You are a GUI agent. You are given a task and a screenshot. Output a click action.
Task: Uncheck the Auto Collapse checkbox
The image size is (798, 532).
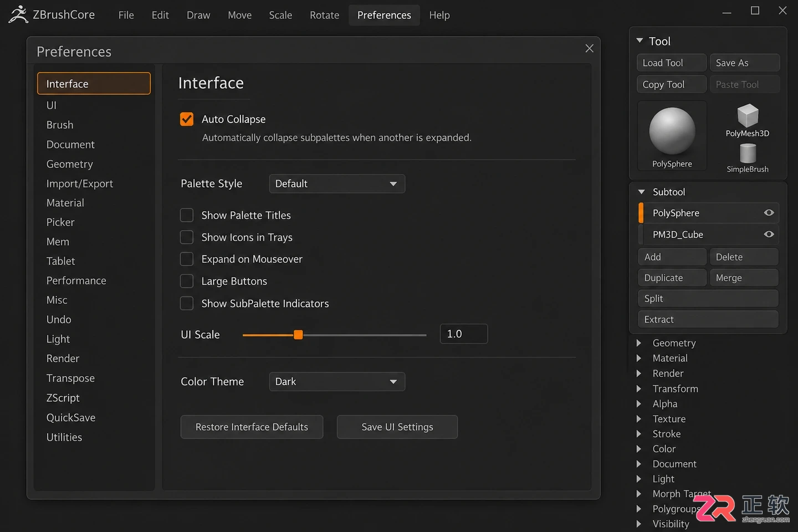(187, 119)
